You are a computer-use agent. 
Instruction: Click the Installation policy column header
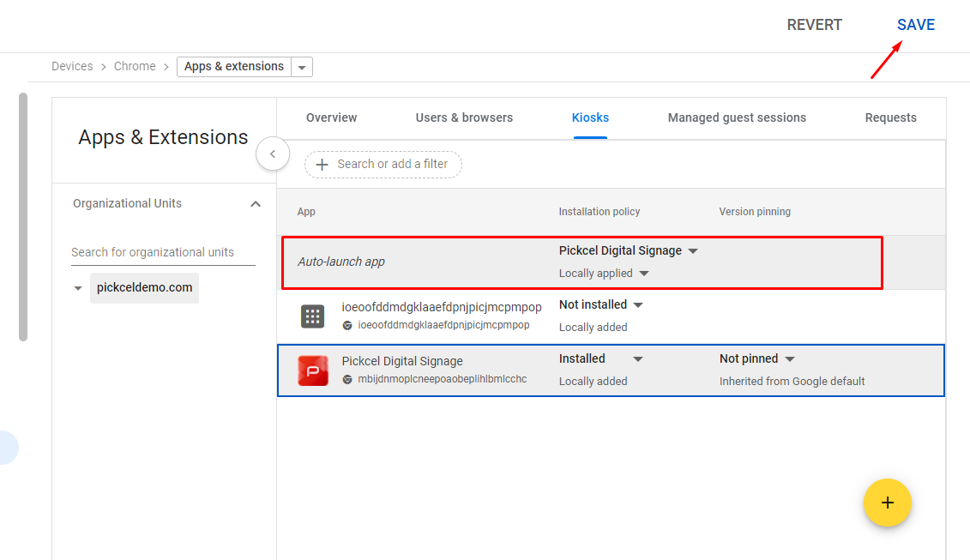coord(599,212)
